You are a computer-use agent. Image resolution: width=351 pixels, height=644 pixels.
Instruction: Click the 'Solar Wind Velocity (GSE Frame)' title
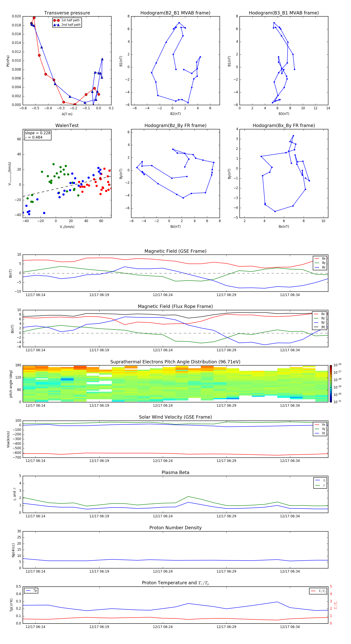[175, 417]
